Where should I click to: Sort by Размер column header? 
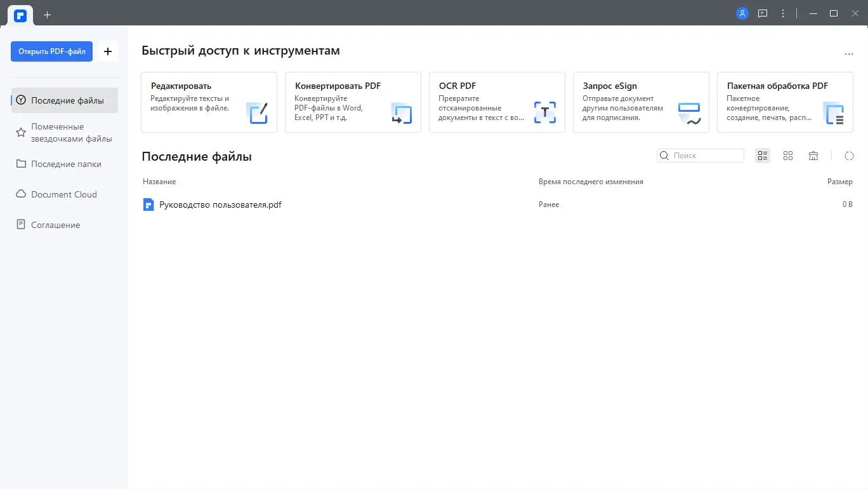click(840, 182)
